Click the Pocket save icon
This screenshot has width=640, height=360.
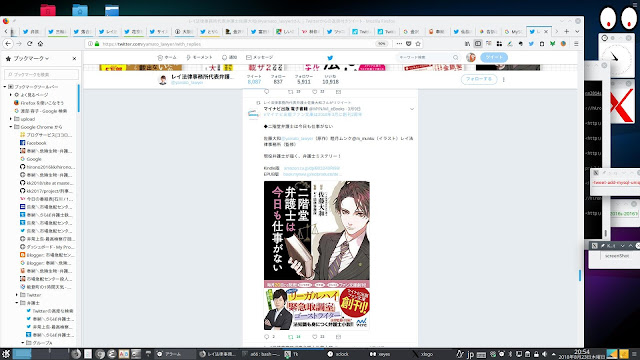pos(409,44)
